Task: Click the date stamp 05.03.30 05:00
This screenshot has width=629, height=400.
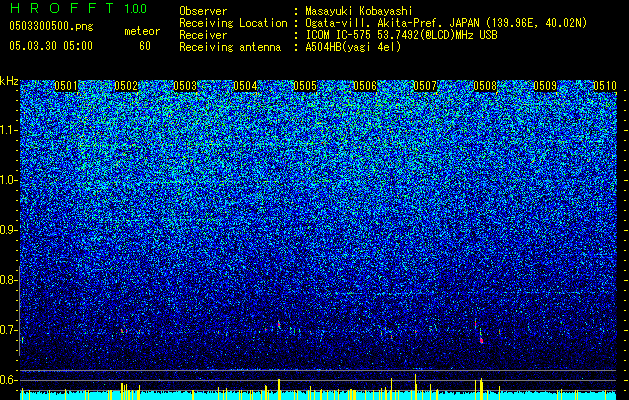Action: pos(51,46)
